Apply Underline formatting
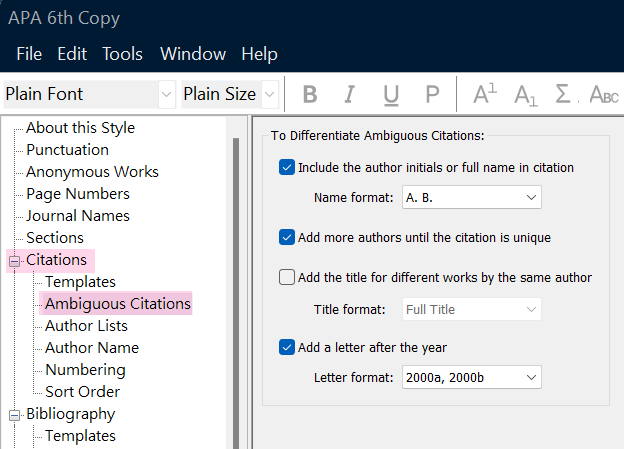Viewport: 624px width, 449px height. 391,94
